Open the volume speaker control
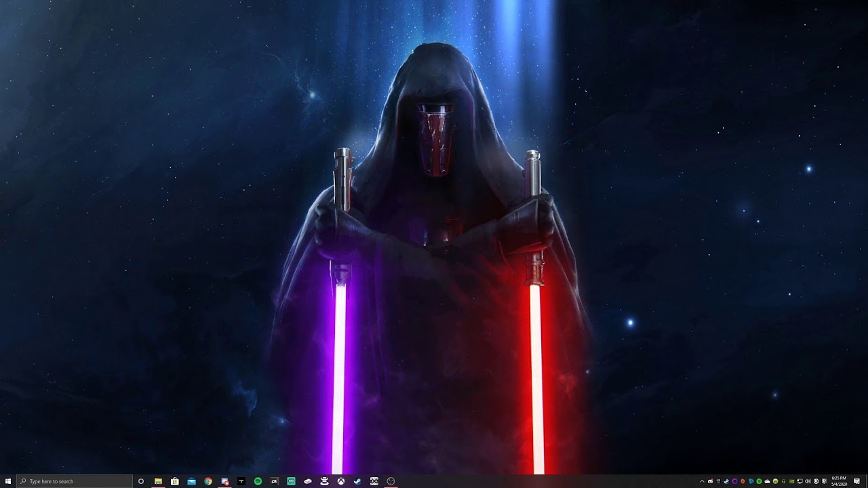This screenshot has width=868, height=488. pyautogui.click(x=808, y=481)
